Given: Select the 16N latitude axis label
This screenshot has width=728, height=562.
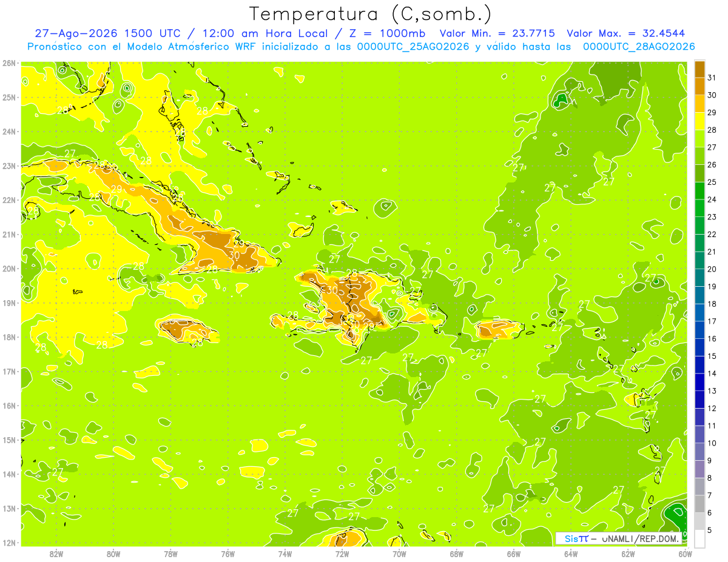Looking at the screenshot, I should pos(9,406).
